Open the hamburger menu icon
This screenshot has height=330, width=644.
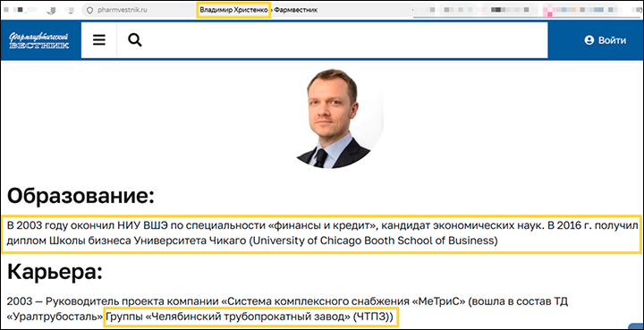[99, 40]
